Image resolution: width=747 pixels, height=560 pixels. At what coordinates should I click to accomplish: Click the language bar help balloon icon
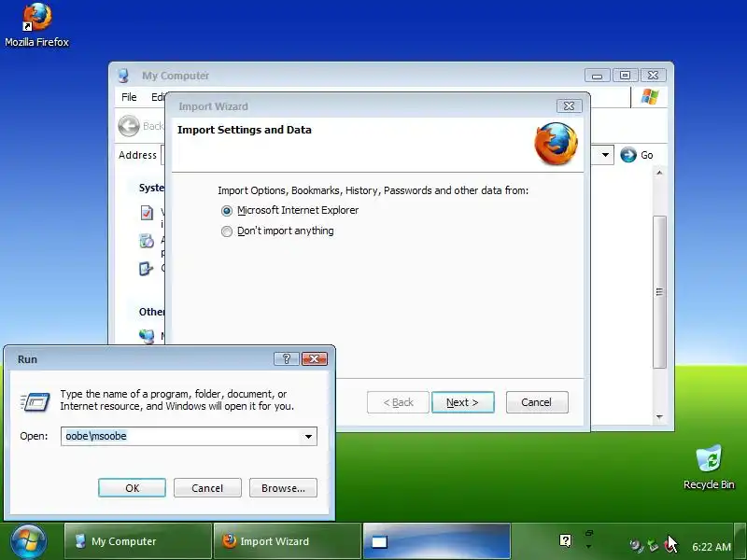click(565, 540)
